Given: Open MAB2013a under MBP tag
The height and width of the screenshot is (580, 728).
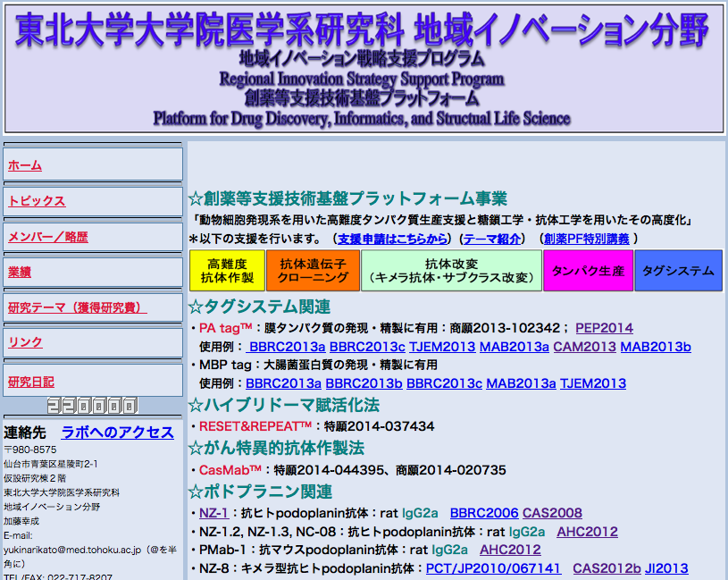Looking at the screenshot, I should click(521, 383).
